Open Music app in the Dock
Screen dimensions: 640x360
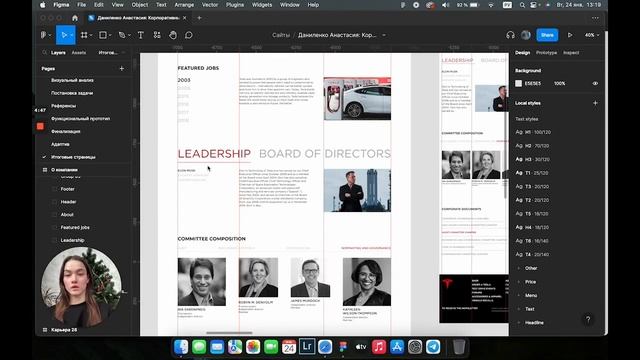pyautogui.click(x=379, y=347)
